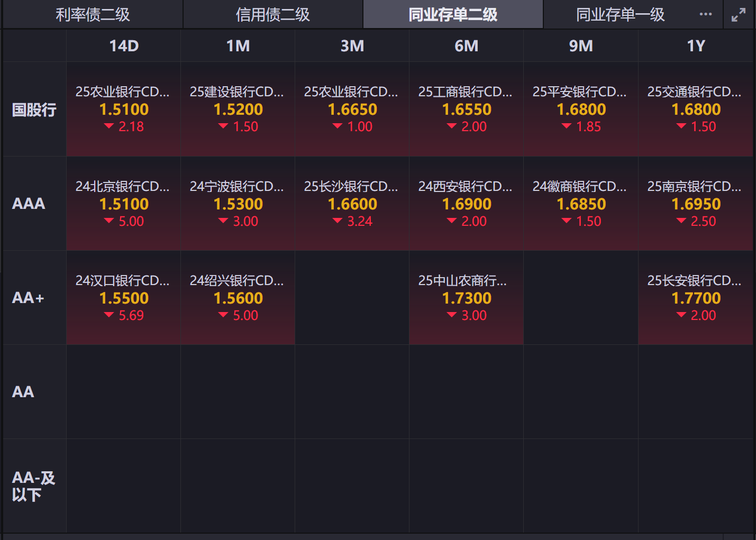Open 25交通银行CD cell at 1.6800
This screenshot has height=540, width=756.
tap(696, 109)
